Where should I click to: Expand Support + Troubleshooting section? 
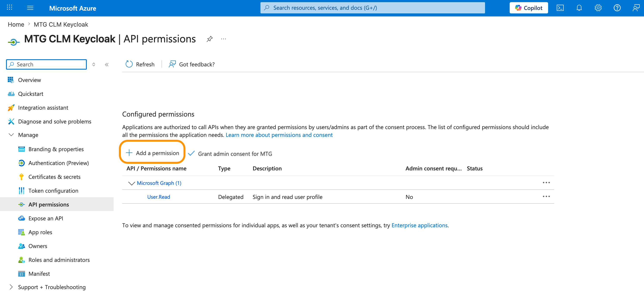tap(11, 287)
